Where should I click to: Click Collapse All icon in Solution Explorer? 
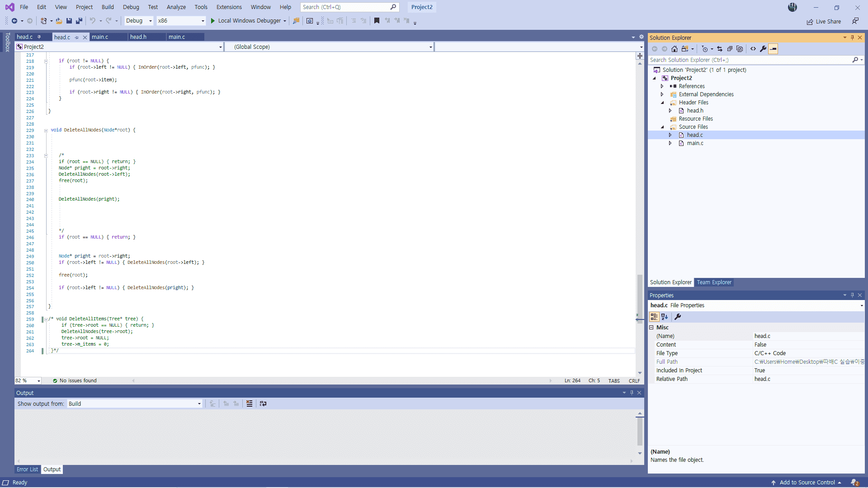pos(730,49)
